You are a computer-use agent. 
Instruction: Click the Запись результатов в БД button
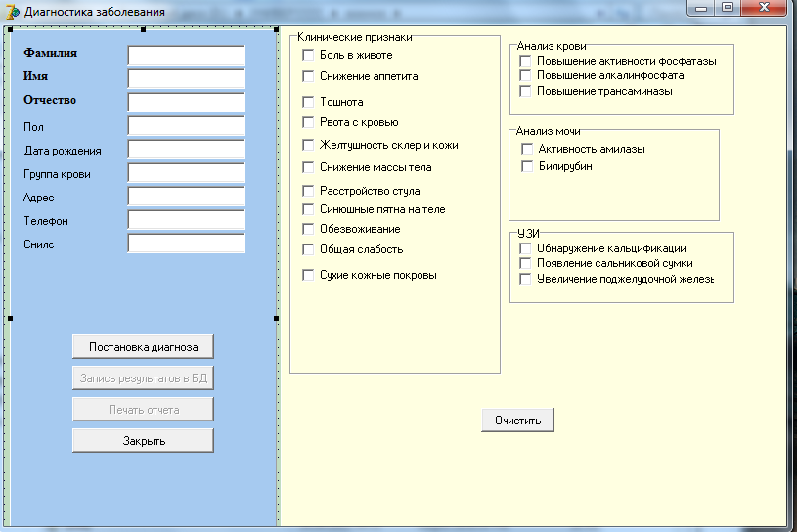143,378
